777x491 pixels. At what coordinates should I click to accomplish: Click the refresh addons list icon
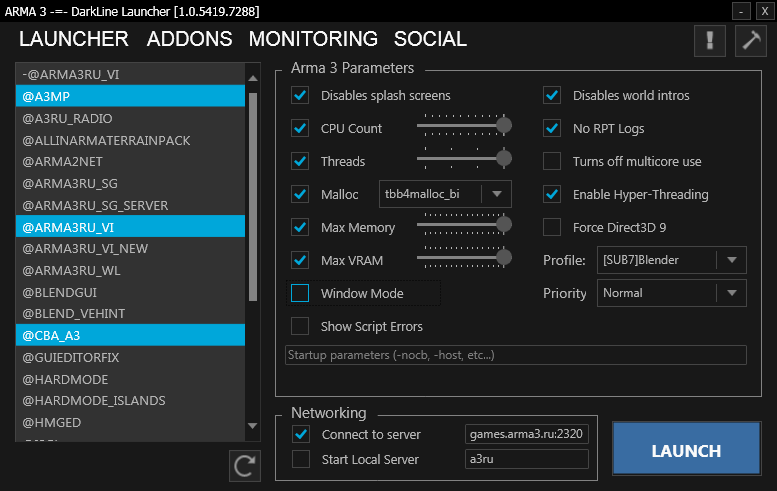click(x=245, y=466)
